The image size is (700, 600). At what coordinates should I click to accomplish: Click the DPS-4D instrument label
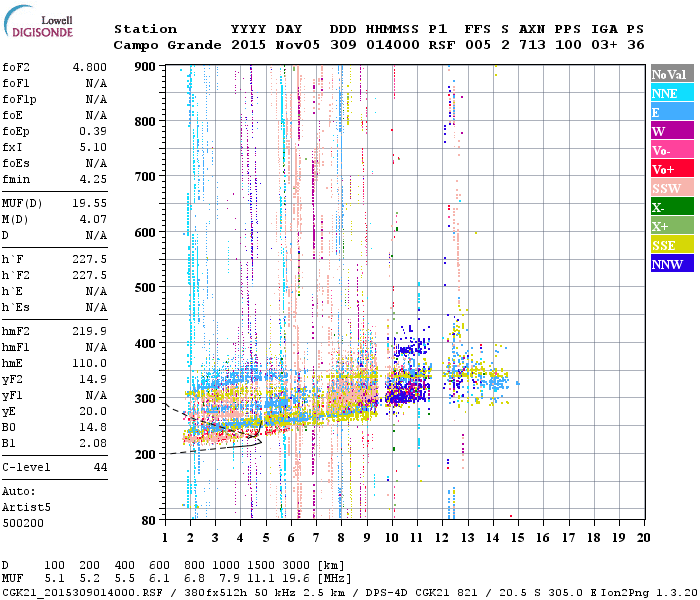(387, 593)
